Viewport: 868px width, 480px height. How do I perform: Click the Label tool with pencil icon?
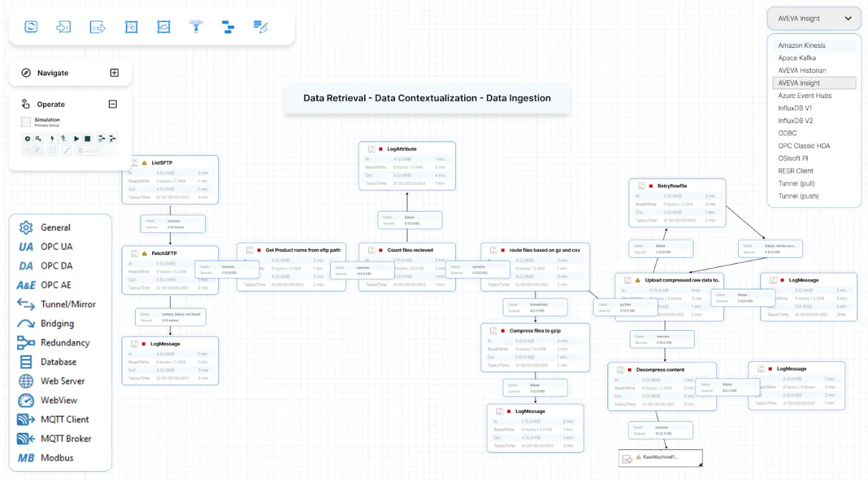point(260,27)
